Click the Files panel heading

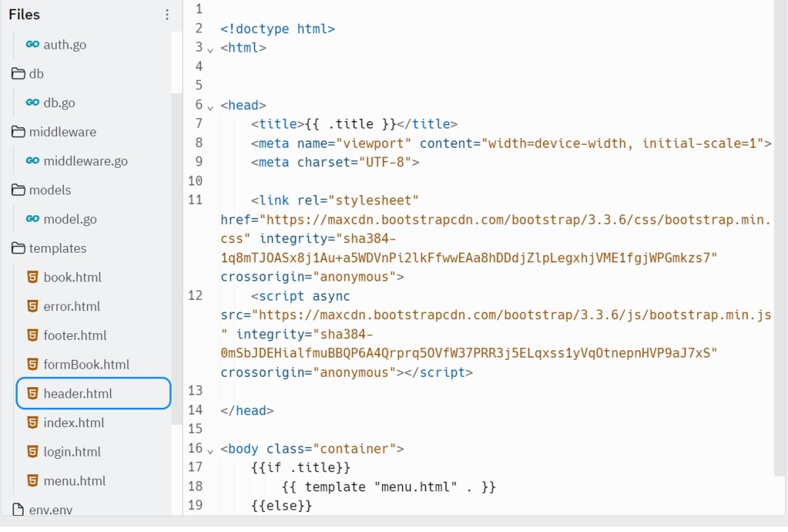(x=24, y=15)
